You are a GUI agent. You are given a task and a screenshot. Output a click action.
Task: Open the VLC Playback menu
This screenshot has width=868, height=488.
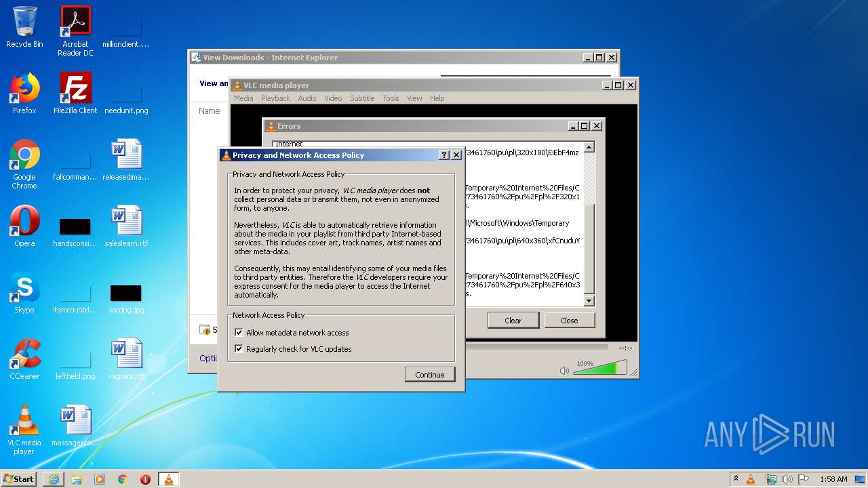[x=275, y=98]
